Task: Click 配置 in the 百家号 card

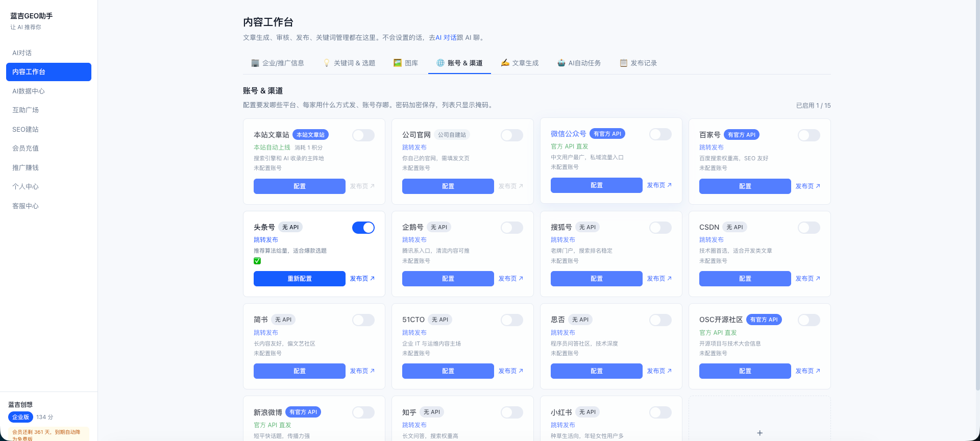Action: pos(745,186)
